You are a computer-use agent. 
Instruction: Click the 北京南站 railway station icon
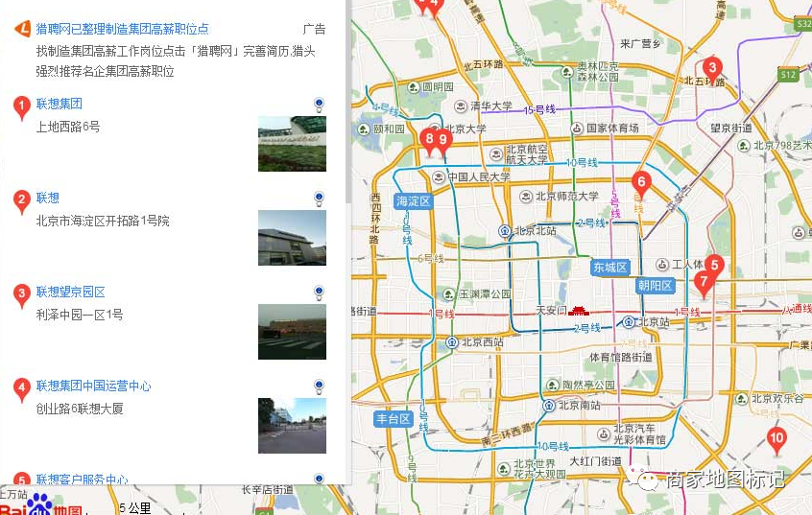(x=548, y=405)
